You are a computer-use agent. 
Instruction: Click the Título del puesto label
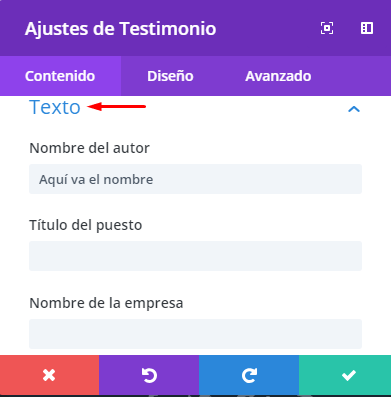click(86, 225)
